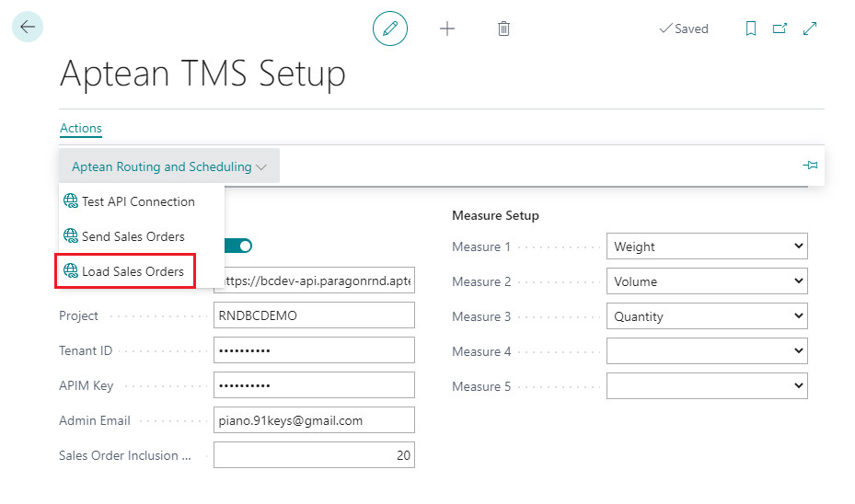Open the Measure 3 Quantity dropdown
The height and width of the screenshot is (504, 855).
[706, 316]
